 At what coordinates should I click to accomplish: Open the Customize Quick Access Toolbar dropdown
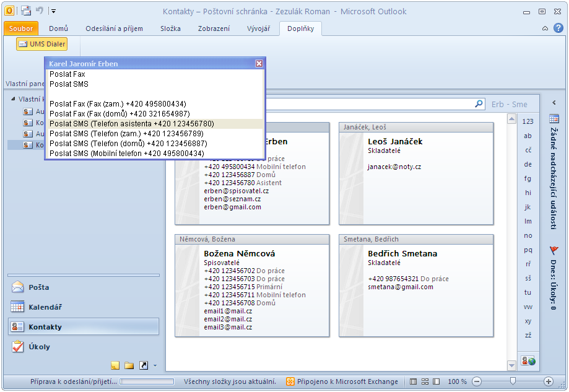(53, 11)
